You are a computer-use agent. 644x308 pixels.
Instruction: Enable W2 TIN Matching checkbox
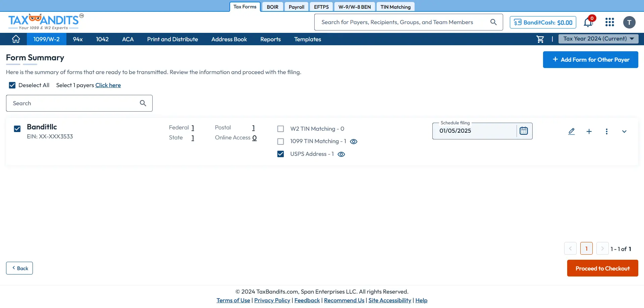(281, 129)
